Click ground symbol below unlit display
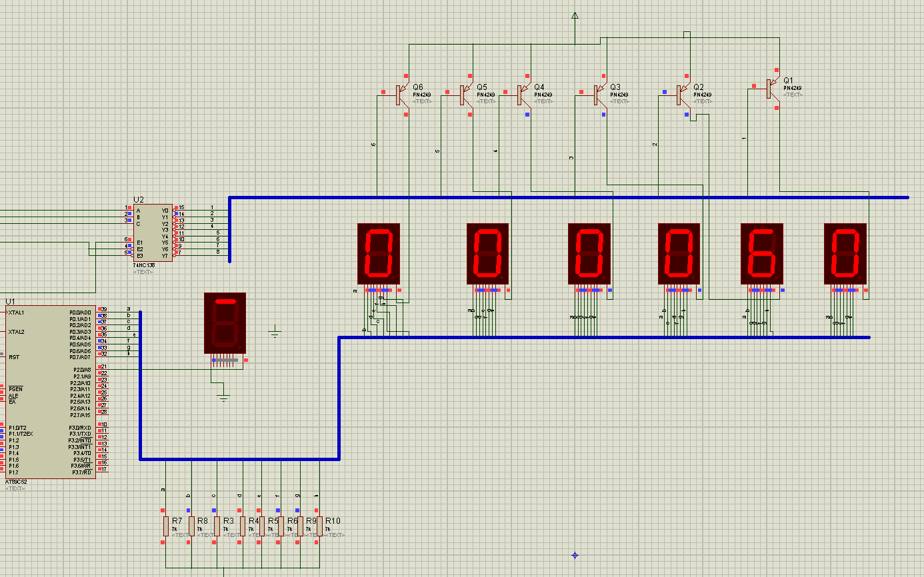 point(223,398)
